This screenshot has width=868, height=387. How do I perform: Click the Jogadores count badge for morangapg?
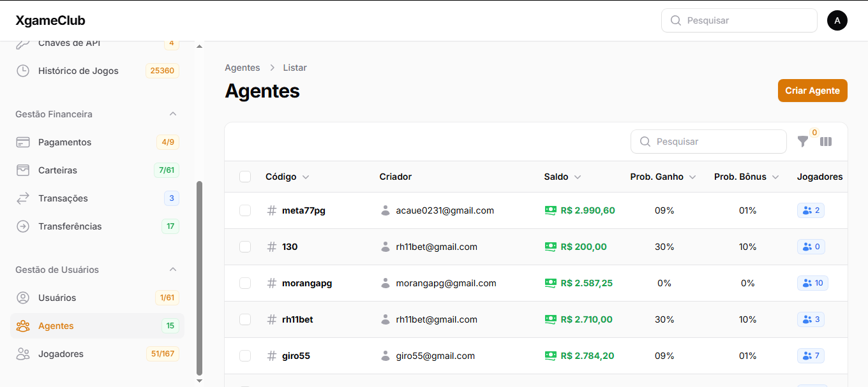(812, 282)
